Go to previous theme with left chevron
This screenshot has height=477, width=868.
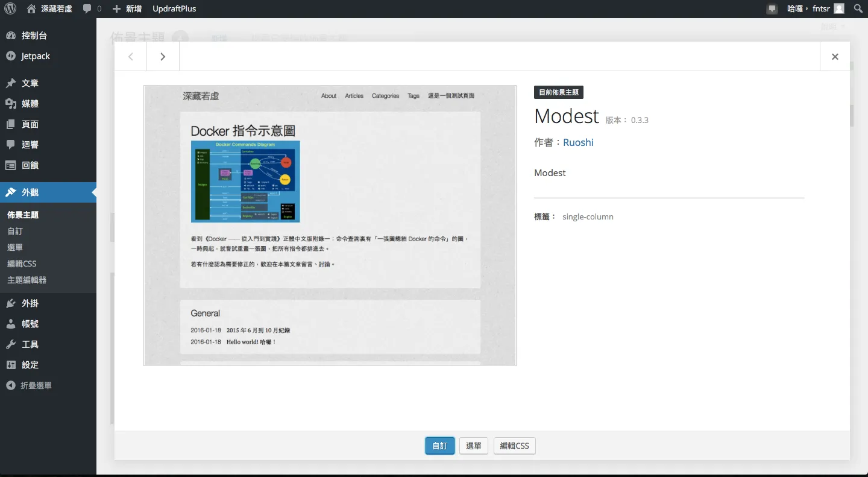pos(131,57)
